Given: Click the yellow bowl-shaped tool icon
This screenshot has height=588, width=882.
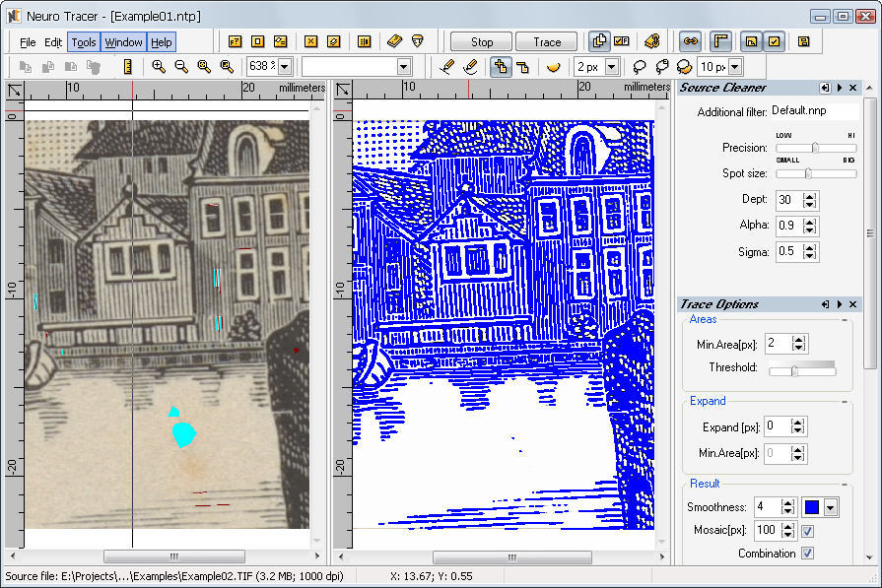Looking at the screenshot, I should tap(554, 67).
